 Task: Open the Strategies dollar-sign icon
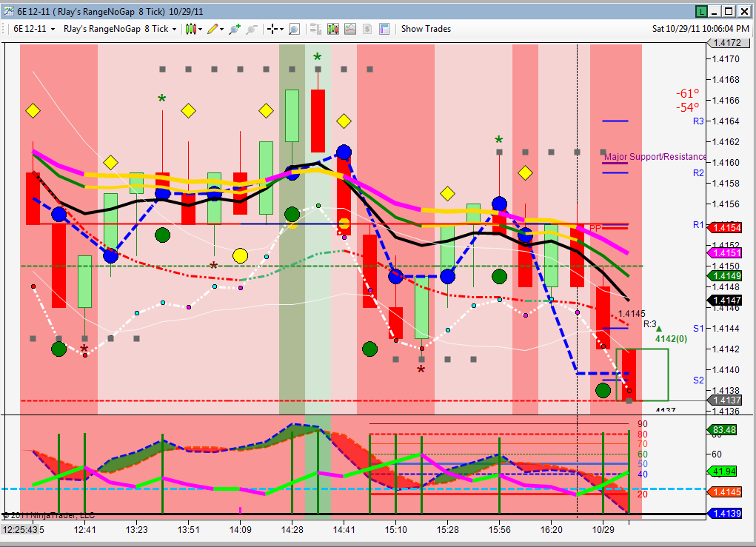pos(367,29)
